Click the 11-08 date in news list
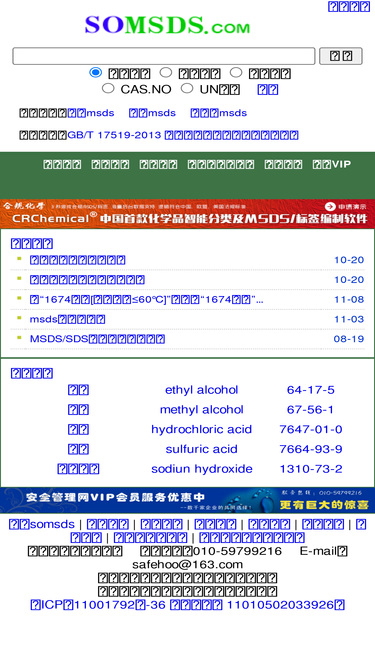 pos(349,299)
